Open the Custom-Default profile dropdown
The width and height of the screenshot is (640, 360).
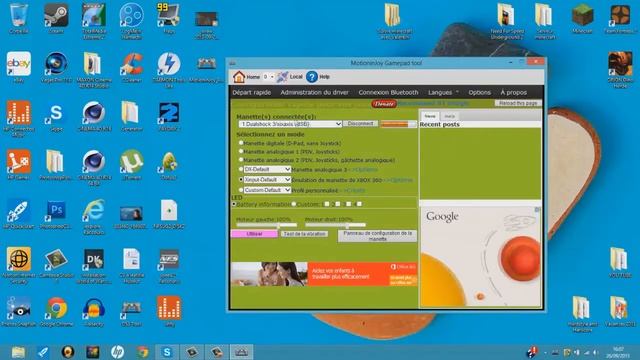coord(267,190)
